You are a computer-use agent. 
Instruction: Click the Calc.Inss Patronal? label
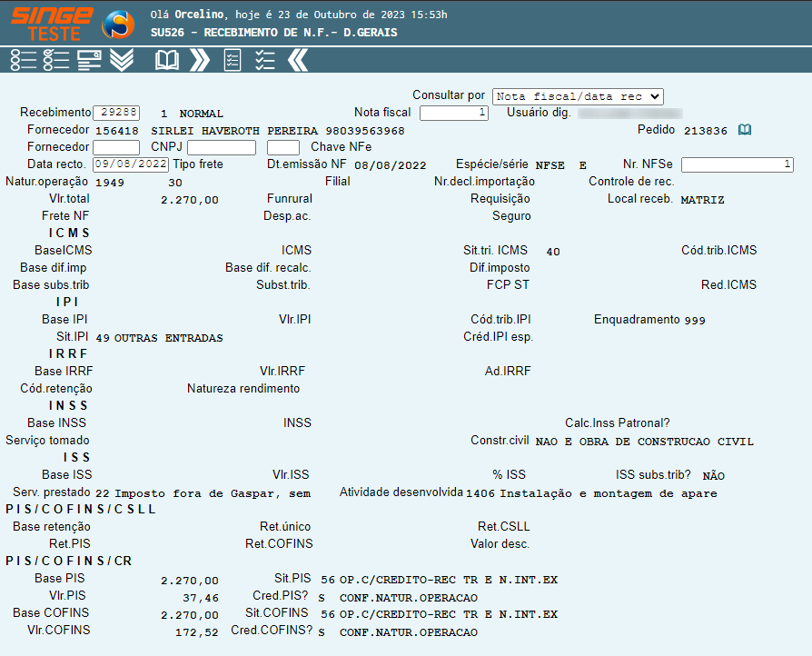coord(618,422)
